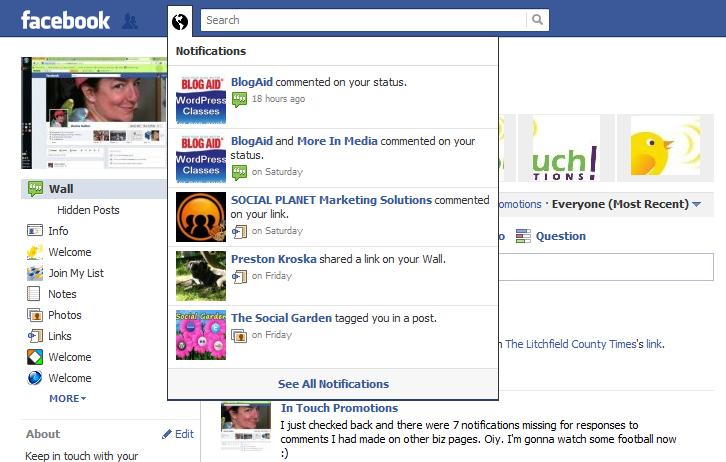Viewport: 726px width, 462px height.
Task: Open the Notes section
Action: click(x=63, y=294)
